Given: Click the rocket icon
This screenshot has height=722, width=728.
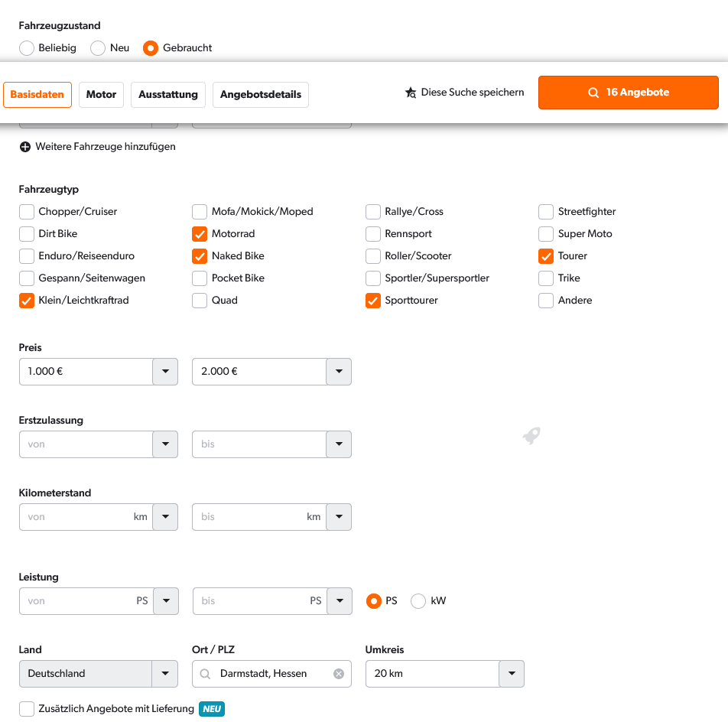Looking at the screenshot, I should coord(531,436).
